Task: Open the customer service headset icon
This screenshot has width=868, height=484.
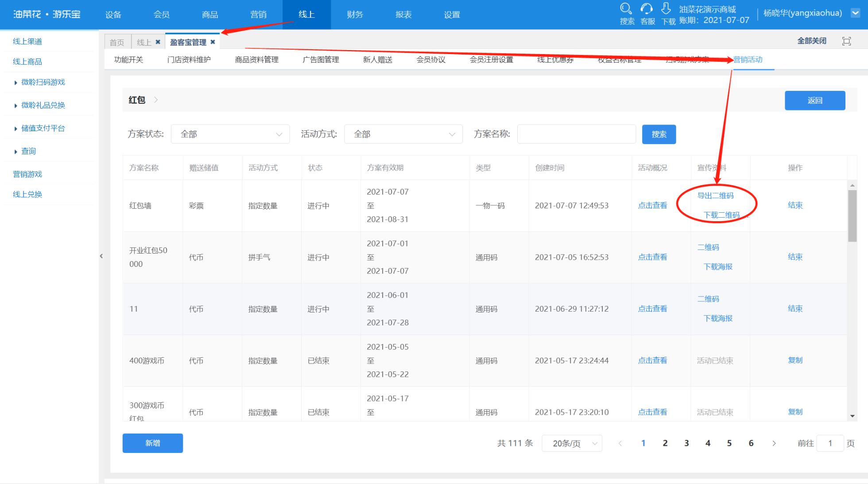Action: point(647,8)
